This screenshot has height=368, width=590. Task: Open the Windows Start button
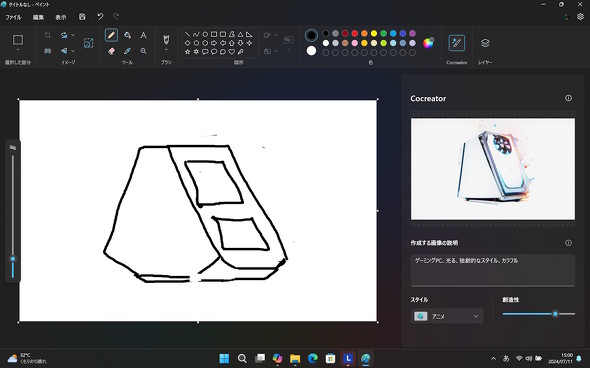pyautogui.click(x=224, y=358)
